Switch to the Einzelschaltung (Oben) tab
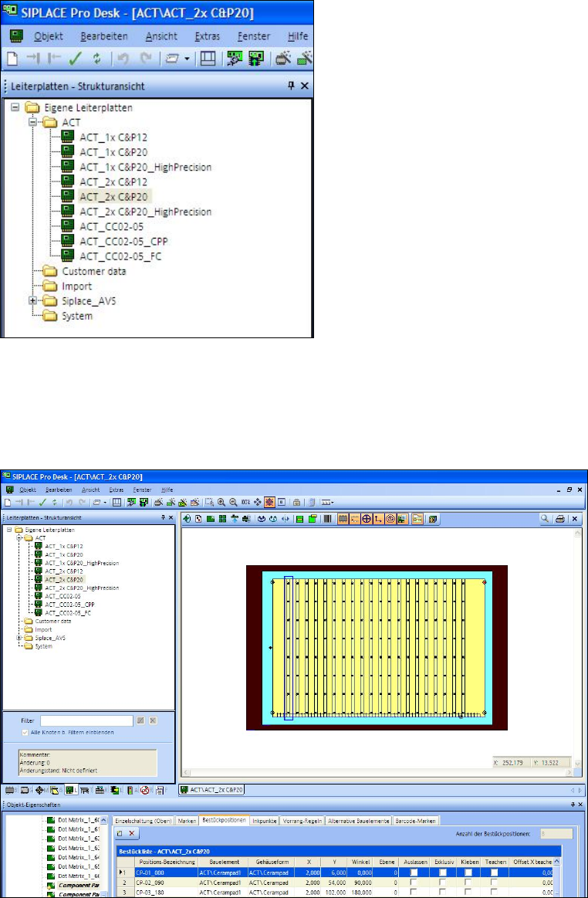The image size is (588, 898). [x=143, y=820]
